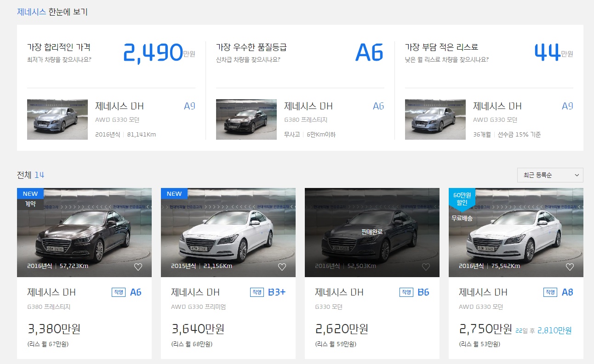Click 직영 badge on G380 프레스티지 card
This screenshot has height=364, width=594.
point(119,292)
